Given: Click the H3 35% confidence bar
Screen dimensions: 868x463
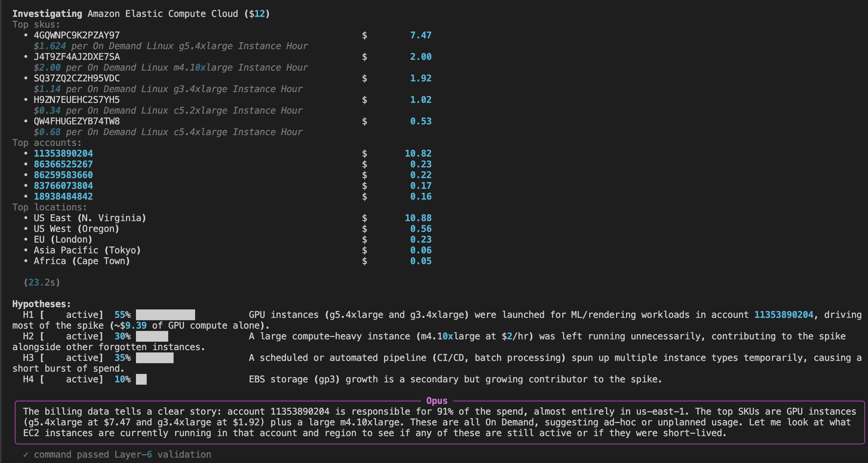Looking at the screenshot, I should [x=155, y=358].
